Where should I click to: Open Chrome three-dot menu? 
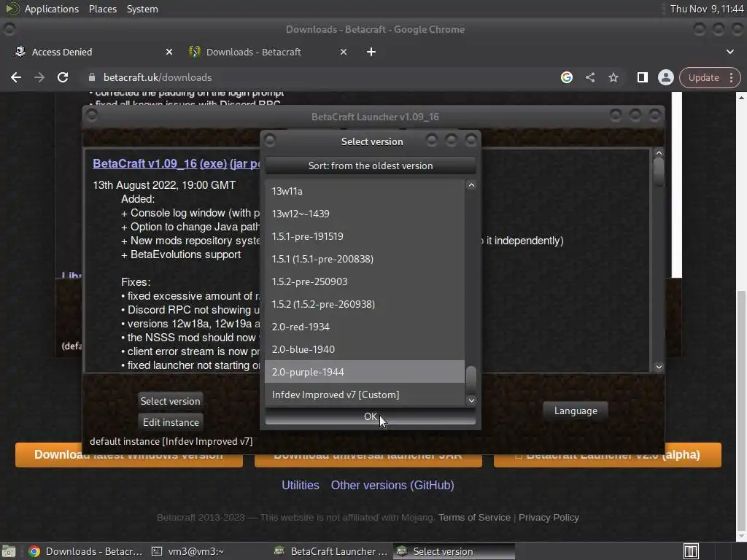pos(731,77)
